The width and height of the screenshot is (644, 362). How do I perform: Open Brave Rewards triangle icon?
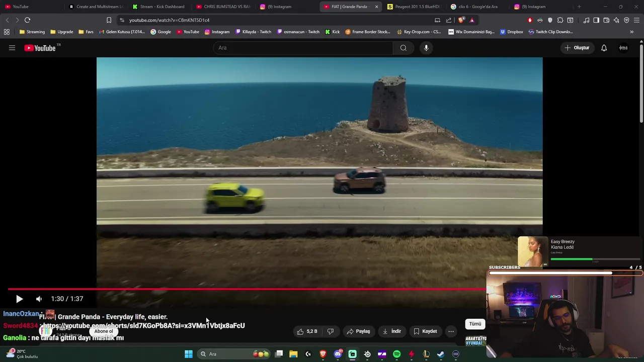tap(472, 20)
